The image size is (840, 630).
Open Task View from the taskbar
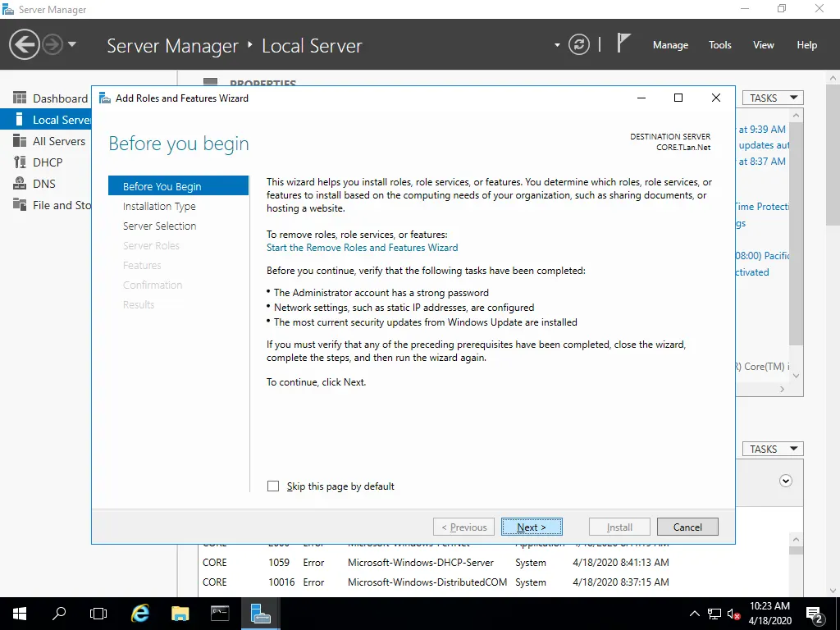coord(98,614)
